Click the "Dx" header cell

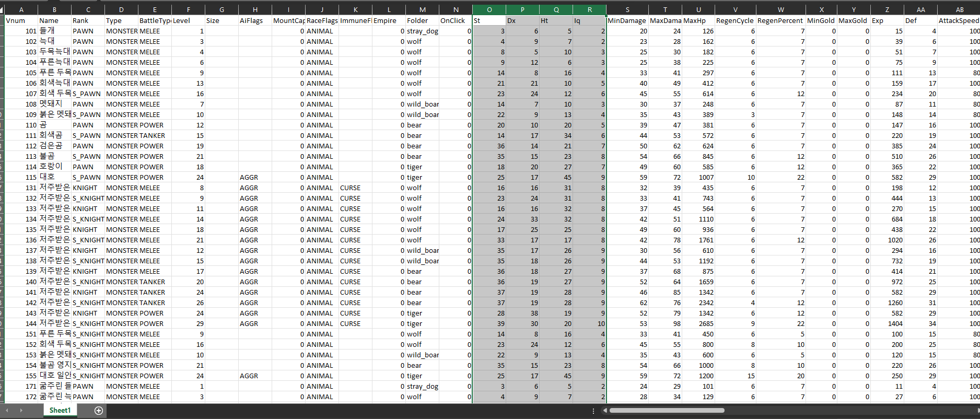(x=522, y=21)
